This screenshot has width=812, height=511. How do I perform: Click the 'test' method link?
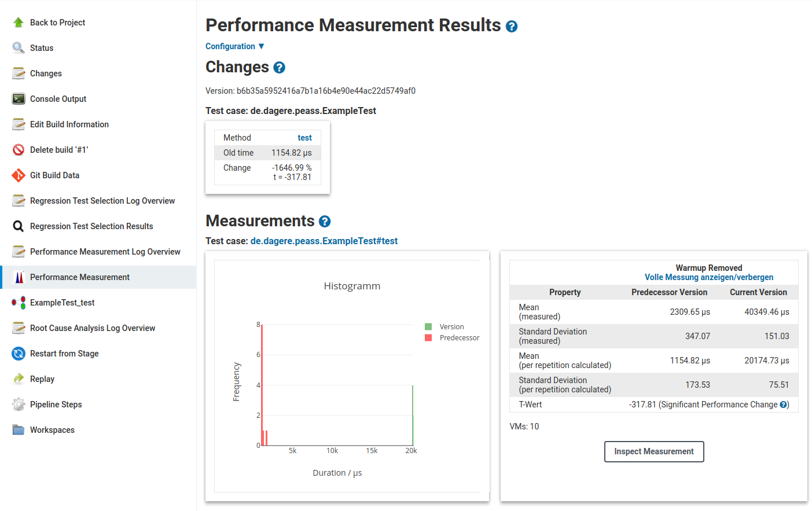pos(304,138)
